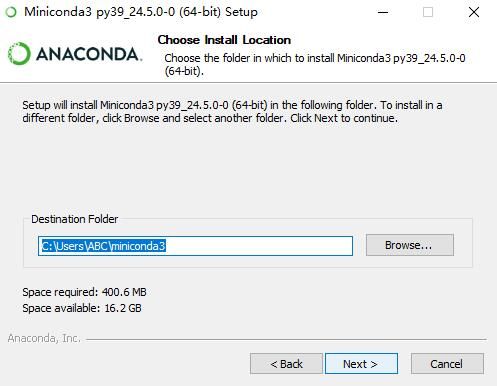The image size is (497, 386).
Task: Click the green Anaconda ring logo
Action: [x=19, y=54]
